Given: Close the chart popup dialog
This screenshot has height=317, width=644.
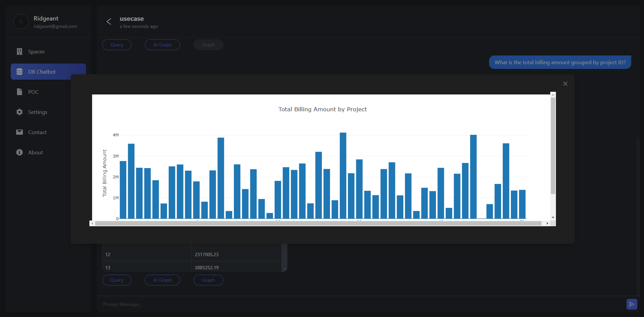Looking at the screenshot, I should pyautogui.click(x=565, y=84).
